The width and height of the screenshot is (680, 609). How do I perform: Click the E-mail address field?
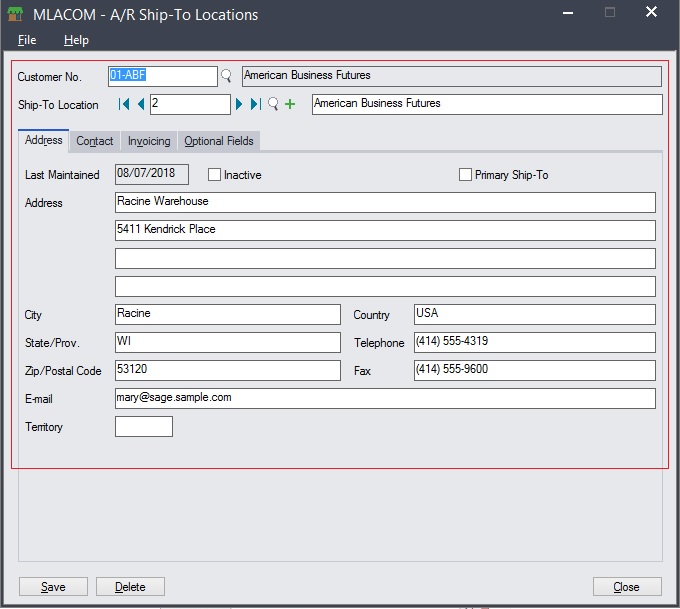tap(385, 398)
